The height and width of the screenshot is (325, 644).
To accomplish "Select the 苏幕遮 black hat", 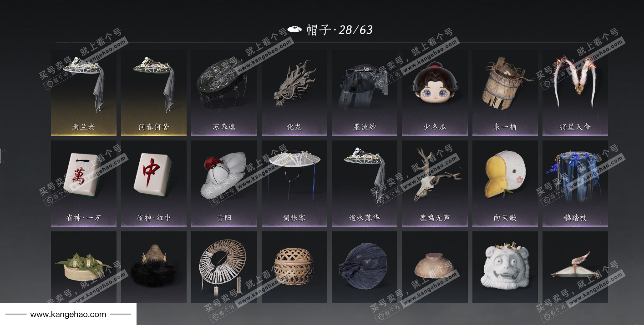I will click(x=224, y=93).
